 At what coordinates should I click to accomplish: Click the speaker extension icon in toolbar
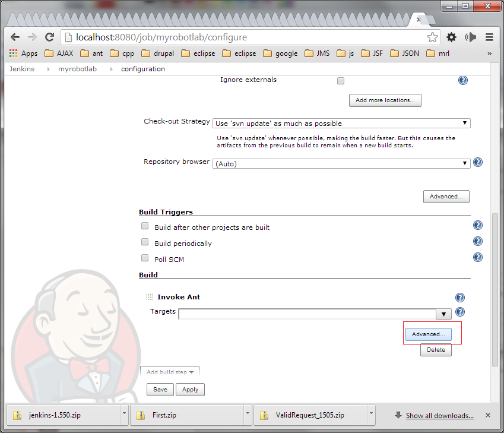471,37
